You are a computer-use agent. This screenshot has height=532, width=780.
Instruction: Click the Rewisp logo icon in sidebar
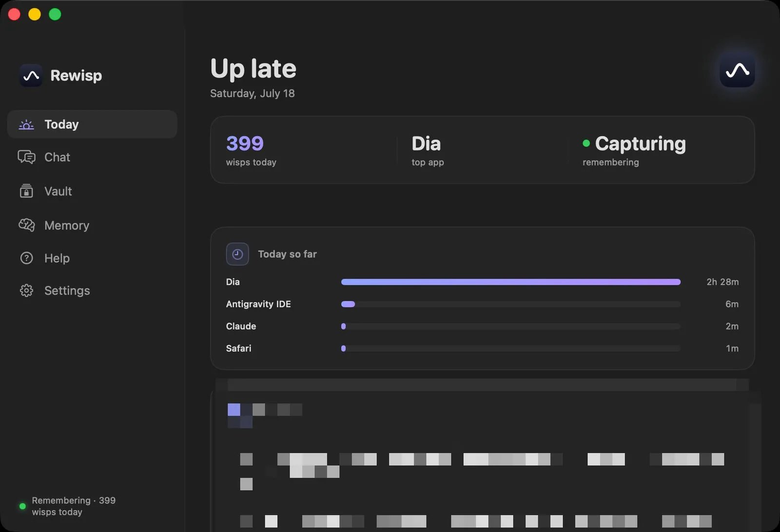[31, 76]
